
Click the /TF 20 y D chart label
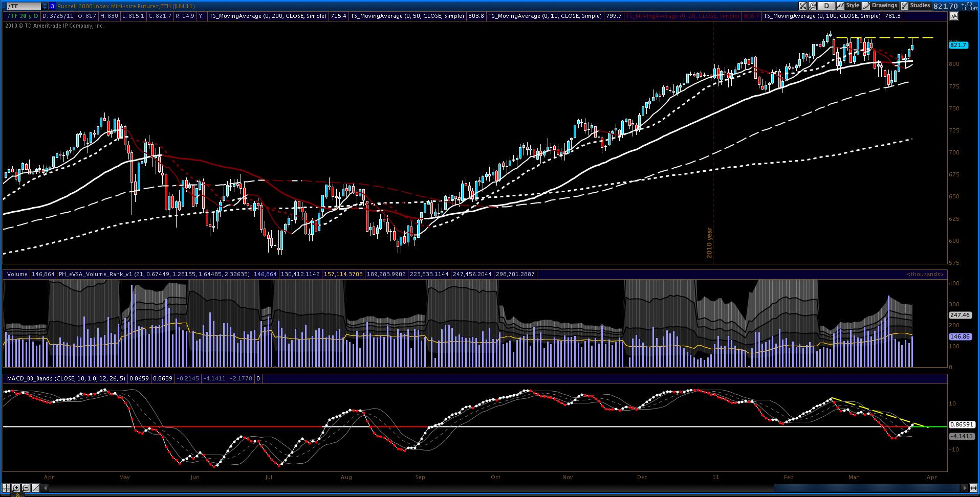[x=22, y=16]
